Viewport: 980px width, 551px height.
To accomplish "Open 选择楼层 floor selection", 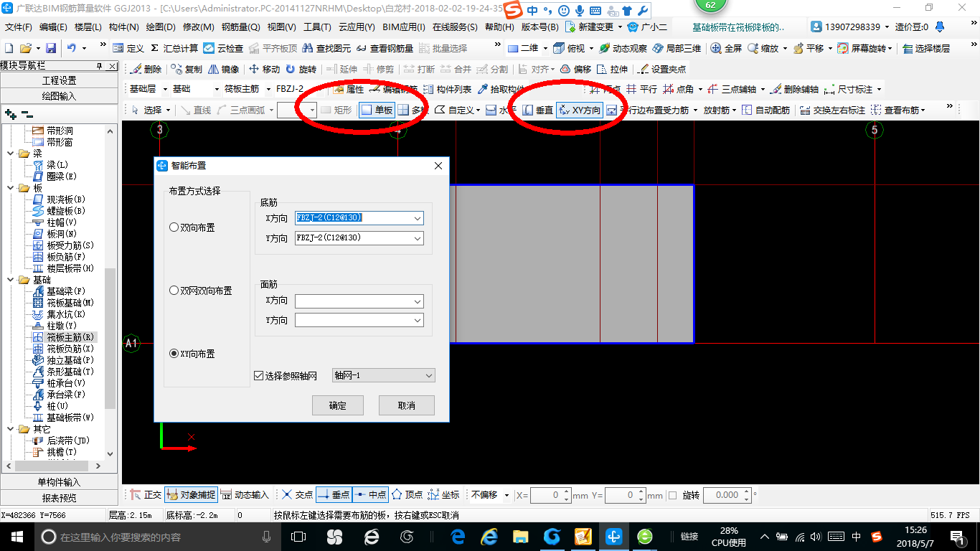I will 926,48.
